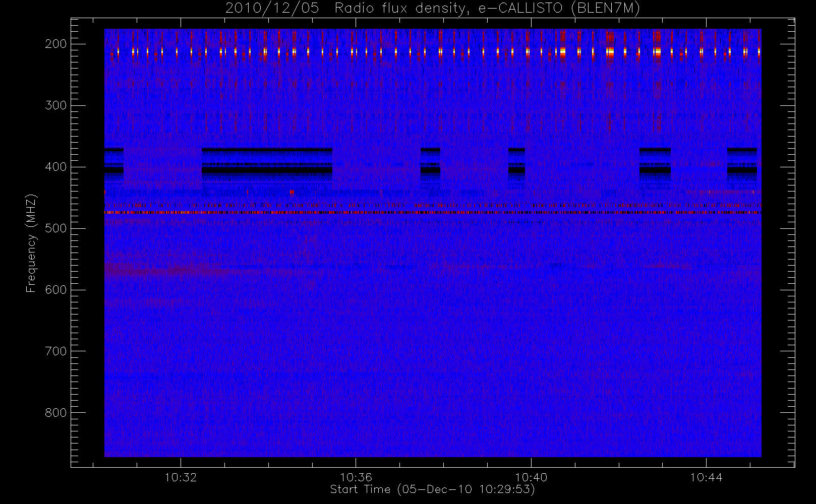Click the 500 frequency tick label
The height and width of the screenshot is (504, 816).
tap(56, 228)
